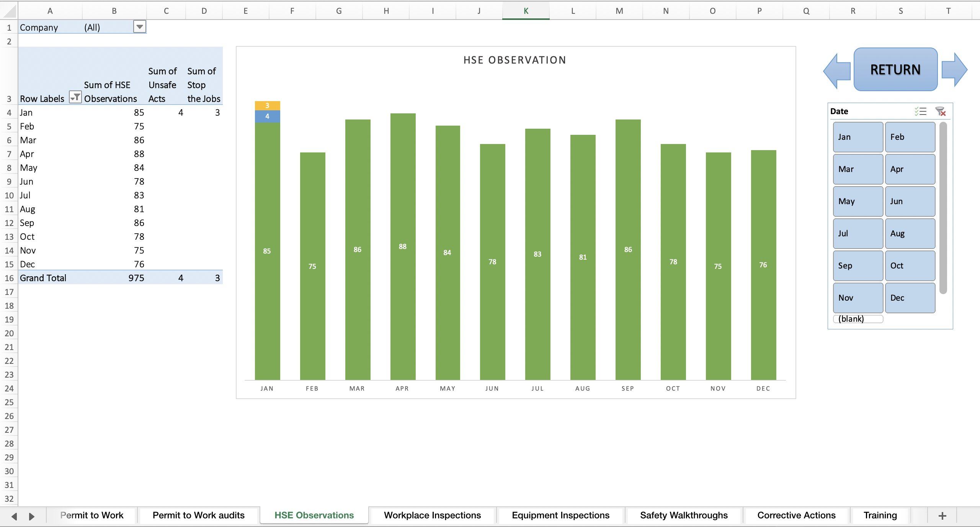Open the Company (All) filter dropdown
This screenshot has height=527, width=980.
[x=139, y=27]
